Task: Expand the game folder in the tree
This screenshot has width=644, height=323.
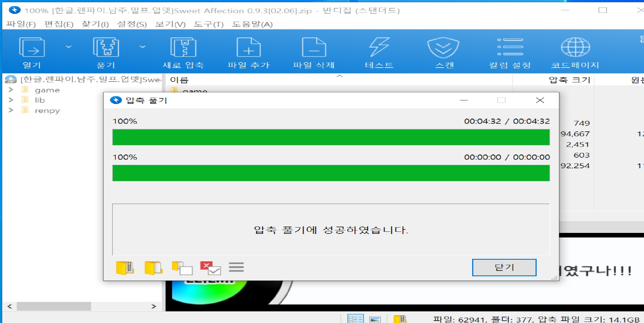Action: point(11,90)
